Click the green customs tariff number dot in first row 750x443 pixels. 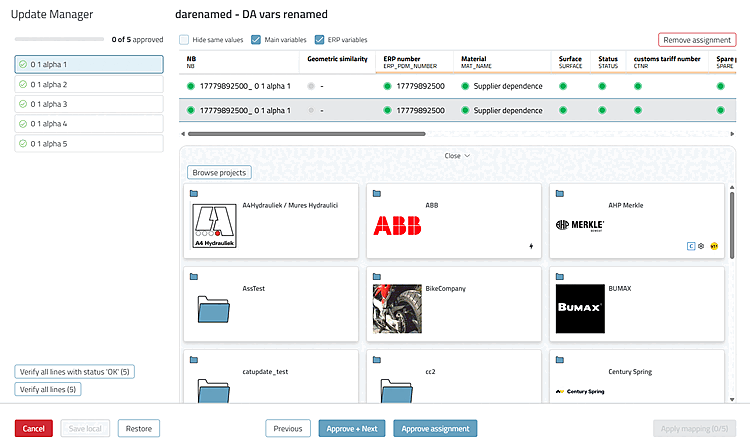(638, 86)
